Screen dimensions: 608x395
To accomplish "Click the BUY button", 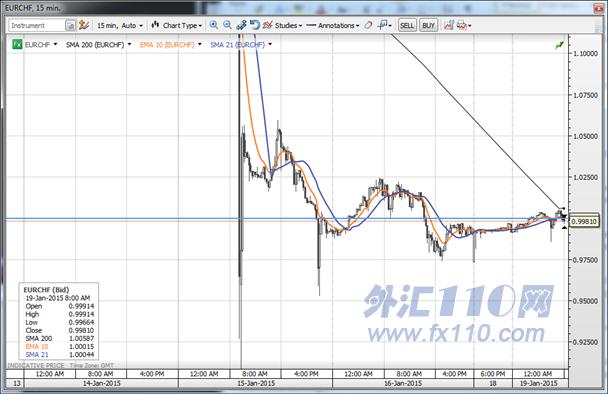I will [428, 26].
